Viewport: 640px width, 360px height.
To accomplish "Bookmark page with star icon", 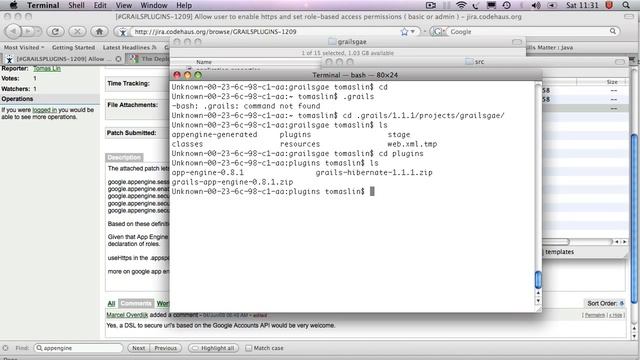I will click(x=404, y=31).
